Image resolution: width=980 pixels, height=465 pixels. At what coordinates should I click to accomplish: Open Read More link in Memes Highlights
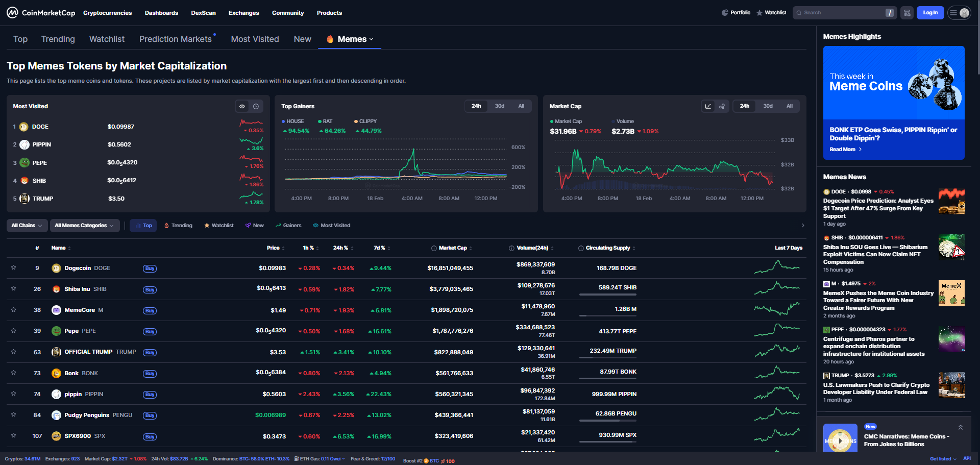pyautogui.click(x=845, y=150)
